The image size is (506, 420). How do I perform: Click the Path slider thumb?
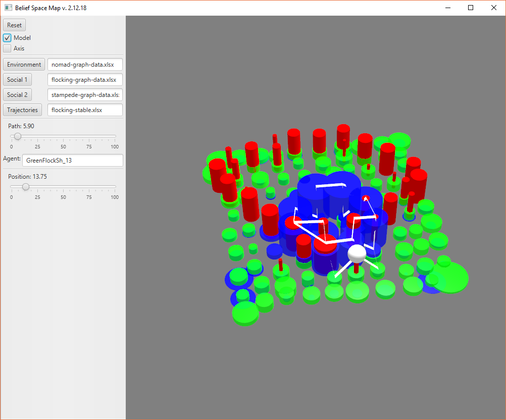(x=18, y=136)
